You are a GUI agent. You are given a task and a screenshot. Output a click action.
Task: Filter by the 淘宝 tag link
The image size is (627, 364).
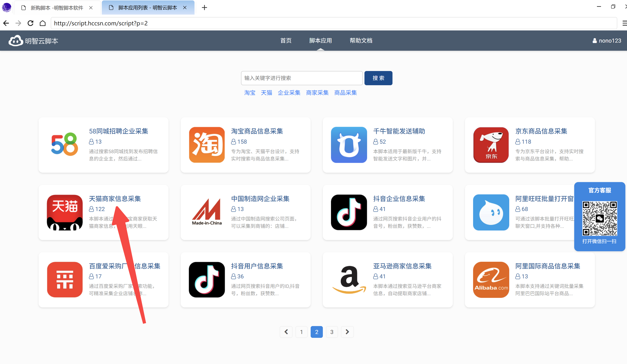click(x=250, y=93)
